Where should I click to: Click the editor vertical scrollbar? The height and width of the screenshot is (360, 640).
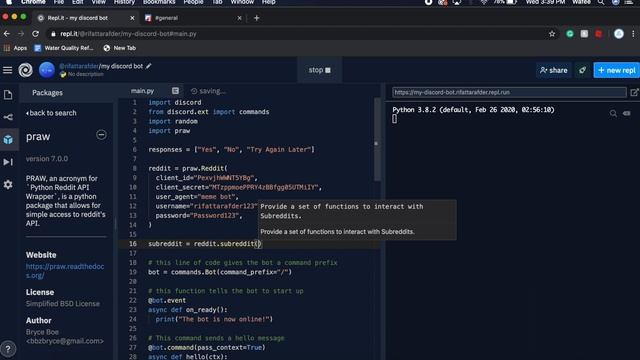[x=377, y=139]
